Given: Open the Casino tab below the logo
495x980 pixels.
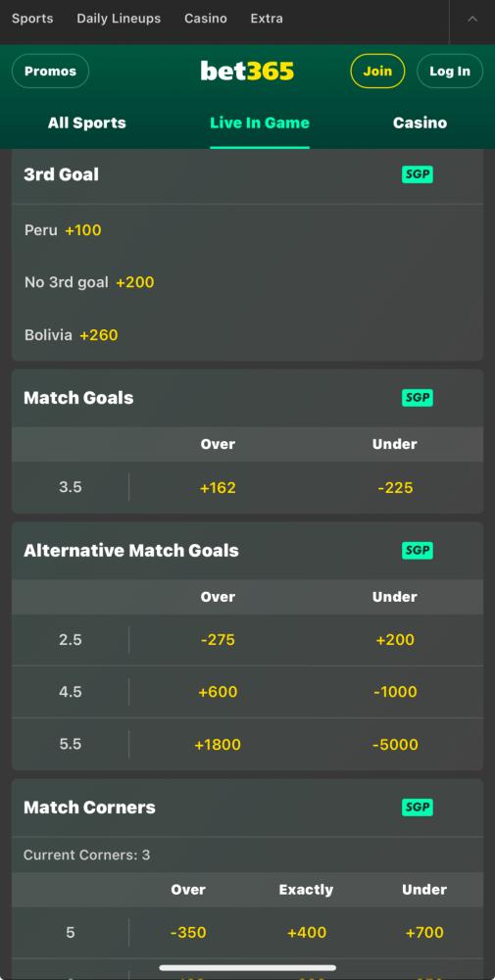Looking at the screenshot, I should pos(420,123).
